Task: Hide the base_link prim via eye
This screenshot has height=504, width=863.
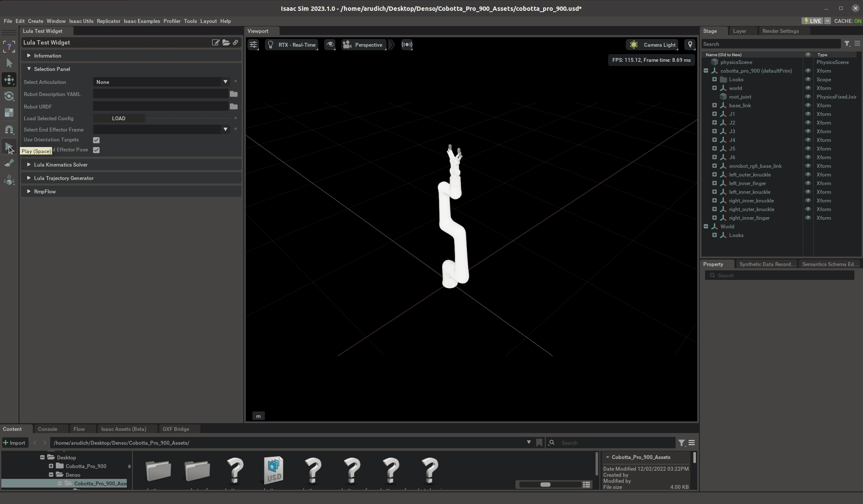Action: point(808,106)
